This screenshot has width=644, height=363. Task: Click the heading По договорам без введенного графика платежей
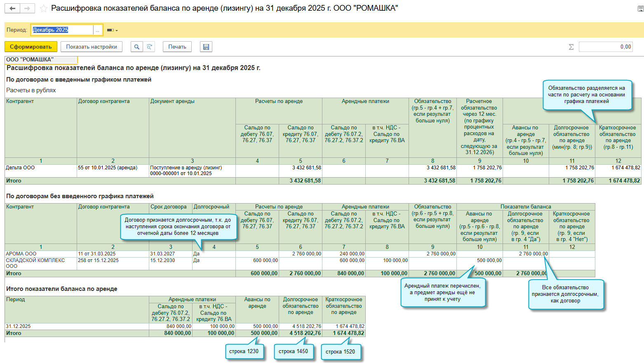[x=80, y=196]
